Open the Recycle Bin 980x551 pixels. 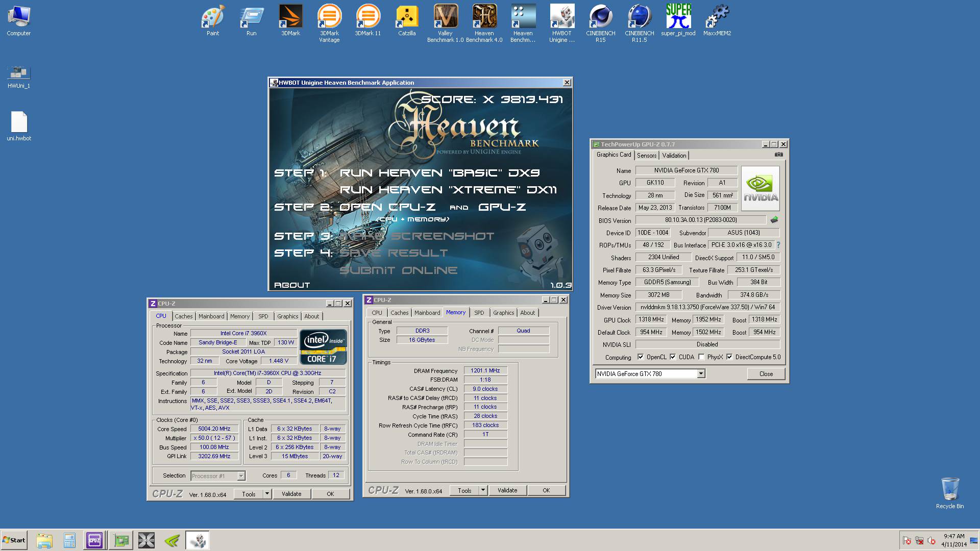tap(950, 493)
